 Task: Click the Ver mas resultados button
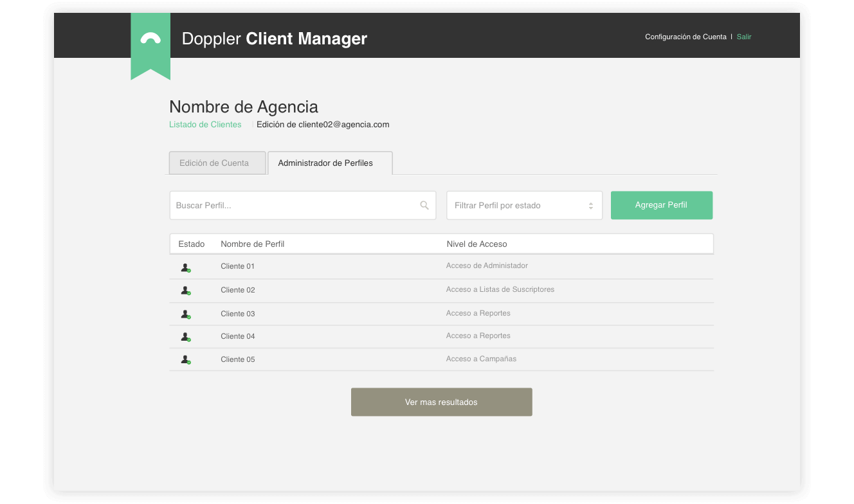pyautogui.click(x=442, y=402)
